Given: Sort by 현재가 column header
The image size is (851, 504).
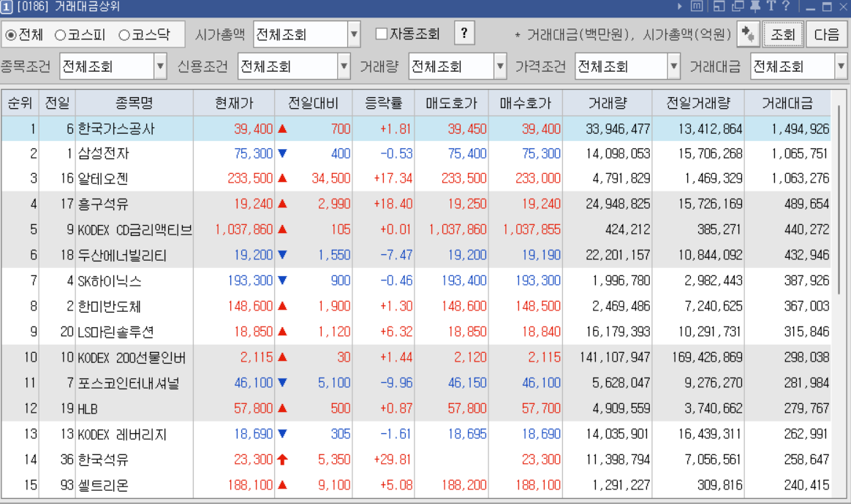Looking at the screenshot, I should pos(234,103).
